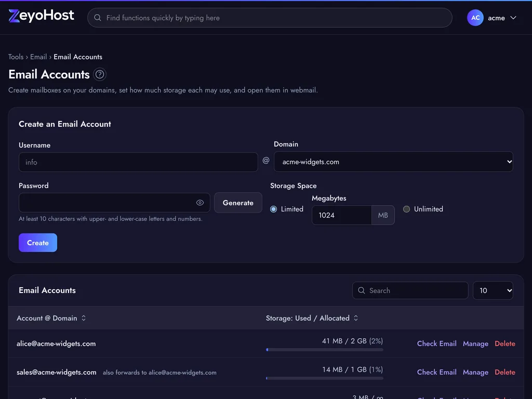Image resolution: width=532 pixels, height=399 pixels.
Task: Focus the Megabytes 1024 field
Action: [342, 215]
